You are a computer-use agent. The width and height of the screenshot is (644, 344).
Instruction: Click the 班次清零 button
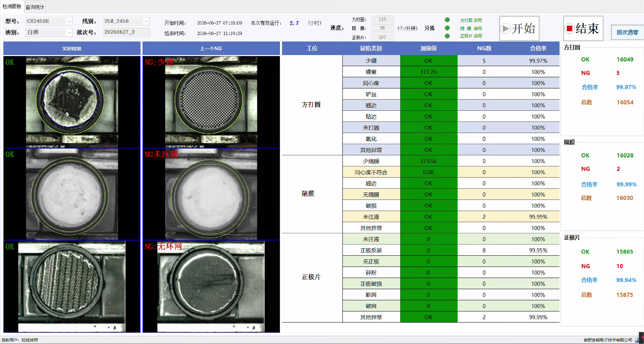click(627, 33)
